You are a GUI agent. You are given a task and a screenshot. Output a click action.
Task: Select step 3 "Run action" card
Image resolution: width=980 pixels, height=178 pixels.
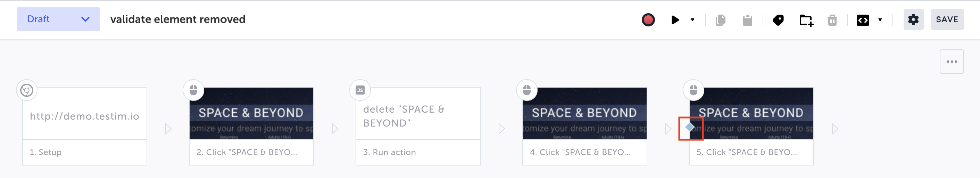point(418,126)
